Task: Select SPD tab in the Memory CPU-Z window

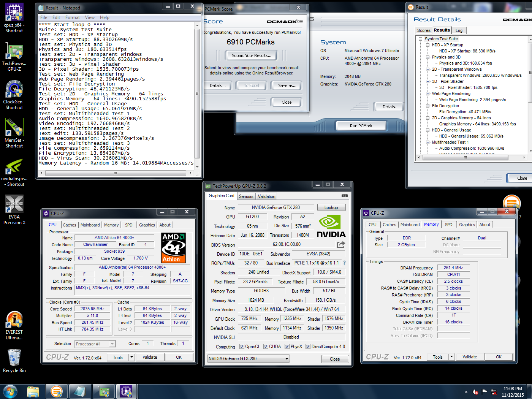Action: point(449,225)
